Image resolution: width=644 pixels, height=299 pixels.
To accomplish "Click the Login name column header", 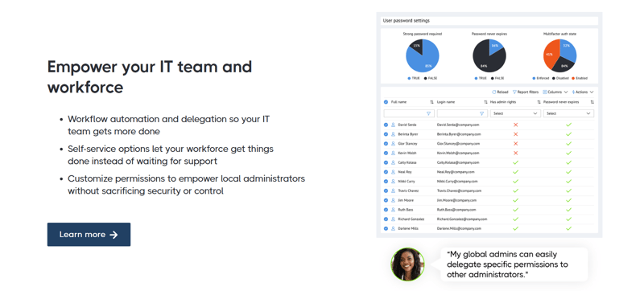I will pyautogui.click(x=446, y=102).
